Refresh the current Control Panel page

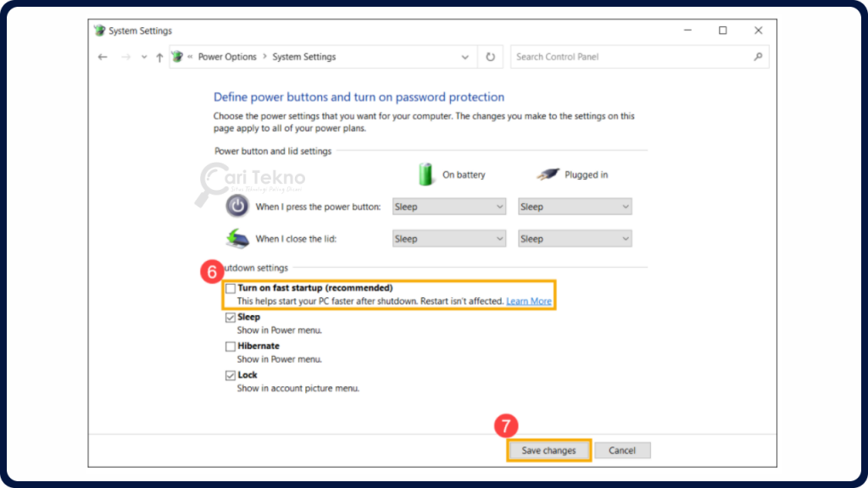click(x=491, y=56)
